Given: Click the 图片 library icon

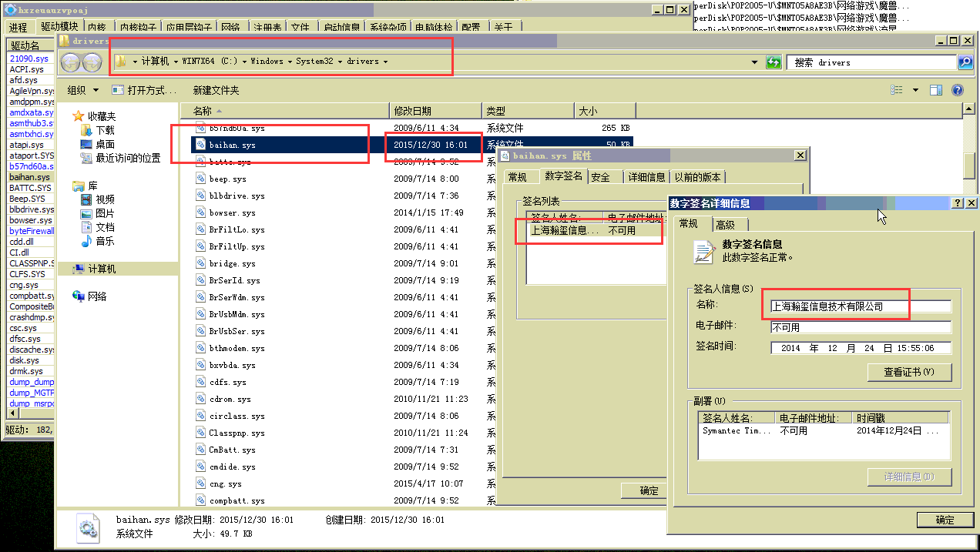Looking at the screenshot, I should click(x=86, y=214).
